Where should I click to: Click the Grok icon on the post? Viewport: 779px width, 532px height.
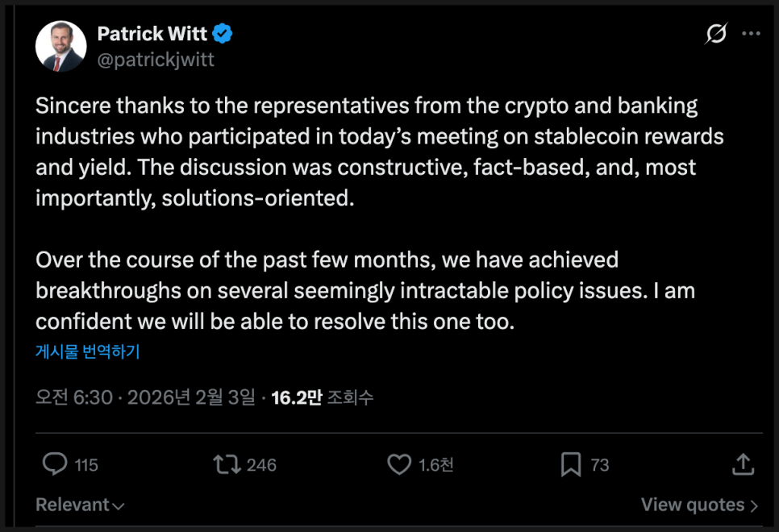(715, 34)
